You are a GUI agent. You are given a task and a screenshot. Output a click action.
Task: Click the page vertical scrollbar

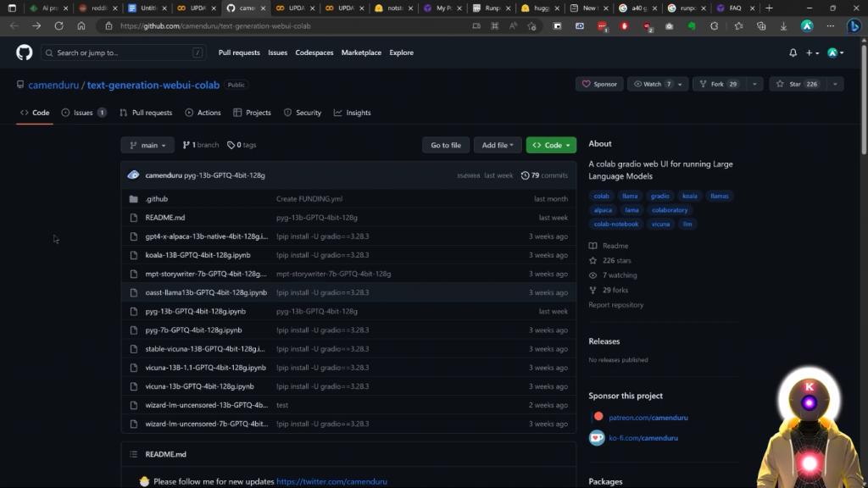864,100
